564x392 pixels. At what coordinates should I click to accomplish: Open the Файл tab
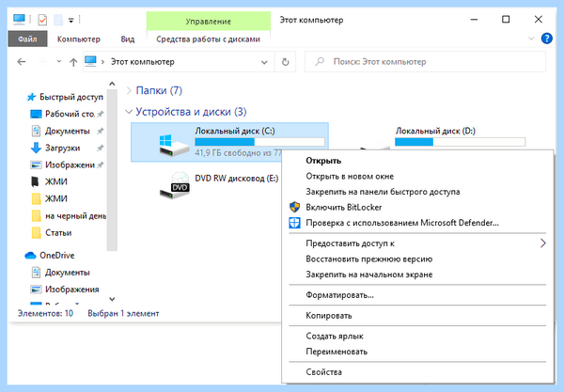[x=27, y=39]
